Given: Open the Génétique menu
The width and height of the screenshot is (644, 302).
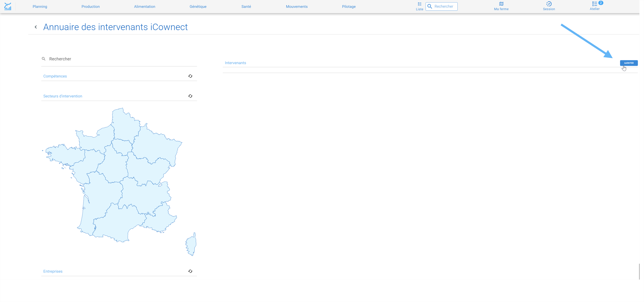Looking at the screenshot, I should 198,7.
